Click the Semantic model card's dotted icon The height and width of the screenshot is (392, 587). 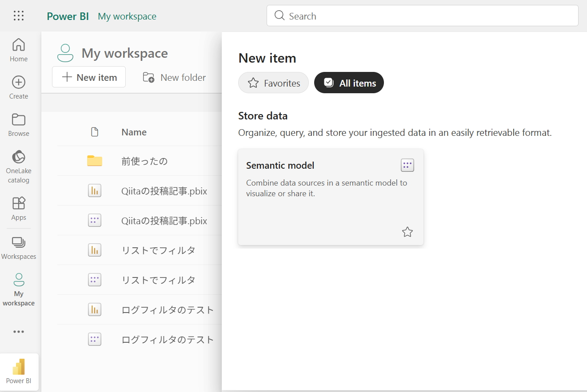click(x=407, y=165)
